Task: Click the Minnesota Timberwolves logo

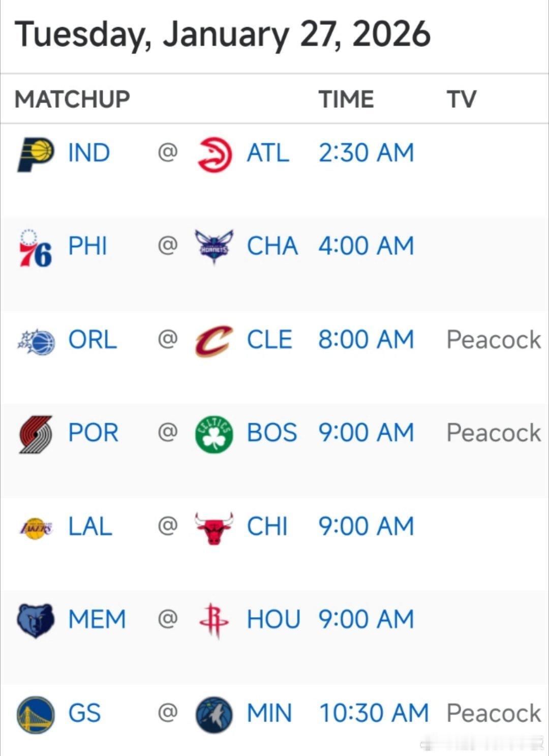Action: (214, 714)
